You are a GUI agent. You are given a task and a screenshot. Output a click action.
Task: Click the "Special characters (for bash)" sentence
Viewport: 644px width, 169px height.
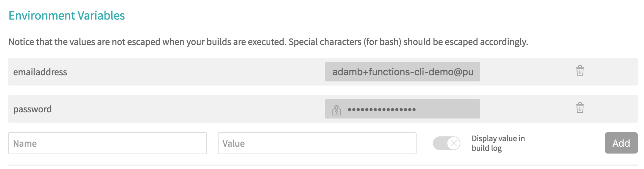408,42
